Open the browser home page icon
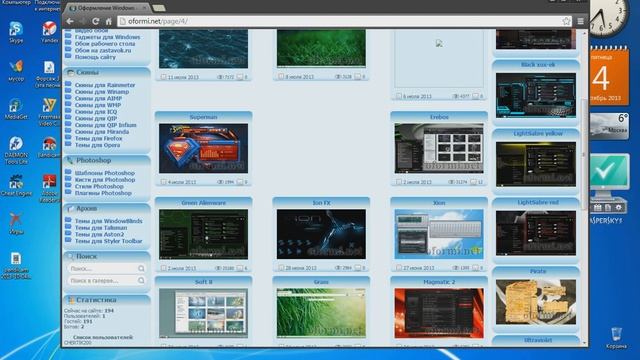 click(109, 21)
